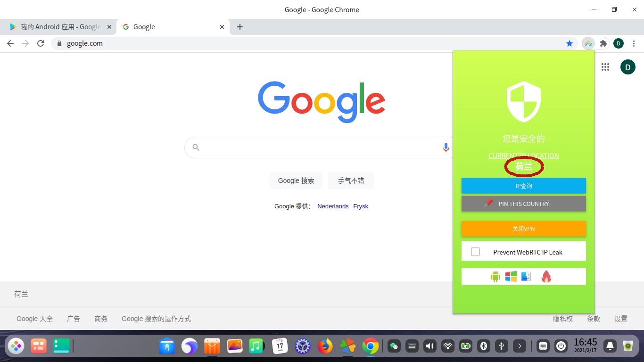Click the 您是安全的 status text
Screen dimensions: 644x362
pyautogui.click(x=523, y=139)
